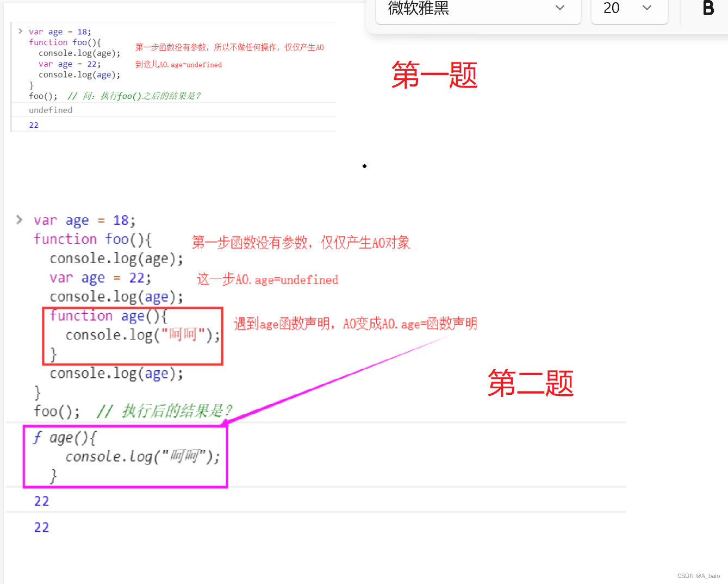Click the red note 第一步函数没有参数，仅仅产生AO对象
The height and width of the screenshot is (584, 728).
[301, 243]
